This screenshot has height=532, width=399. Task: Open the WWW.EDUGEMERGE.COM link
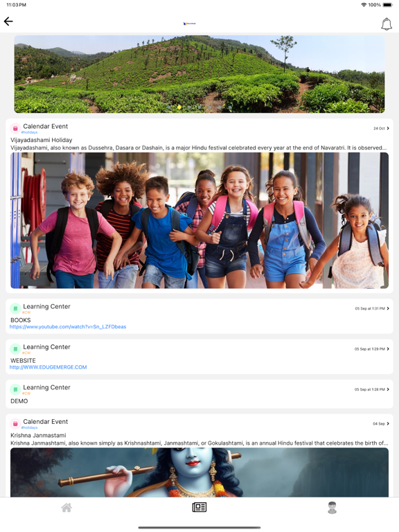point(48,367)
